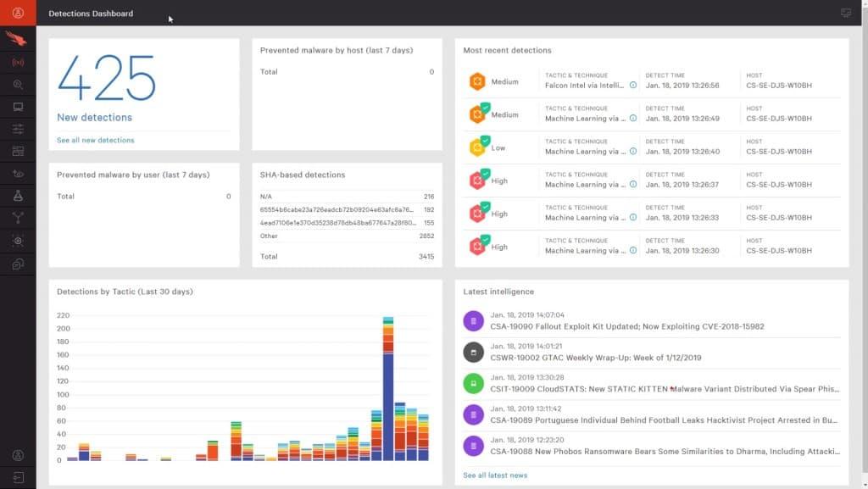Open Hosts via the monitor icon

coord(18,107)
